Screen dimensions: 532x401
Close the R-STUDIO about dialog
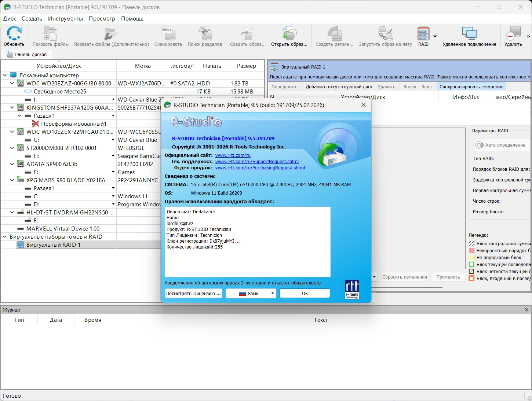(x=364, y=105)
